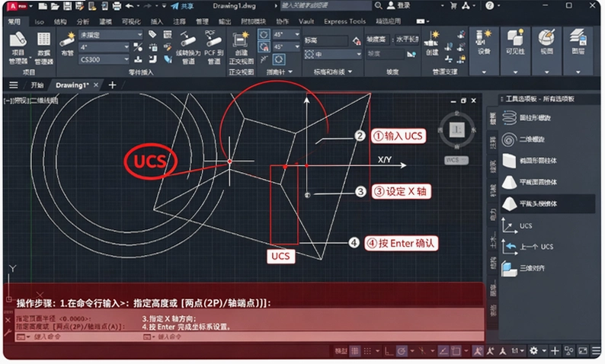This screenshot has width=605, height=364.
Task: Click the Save icon in quick access toolbar
Action: point(67,6)
